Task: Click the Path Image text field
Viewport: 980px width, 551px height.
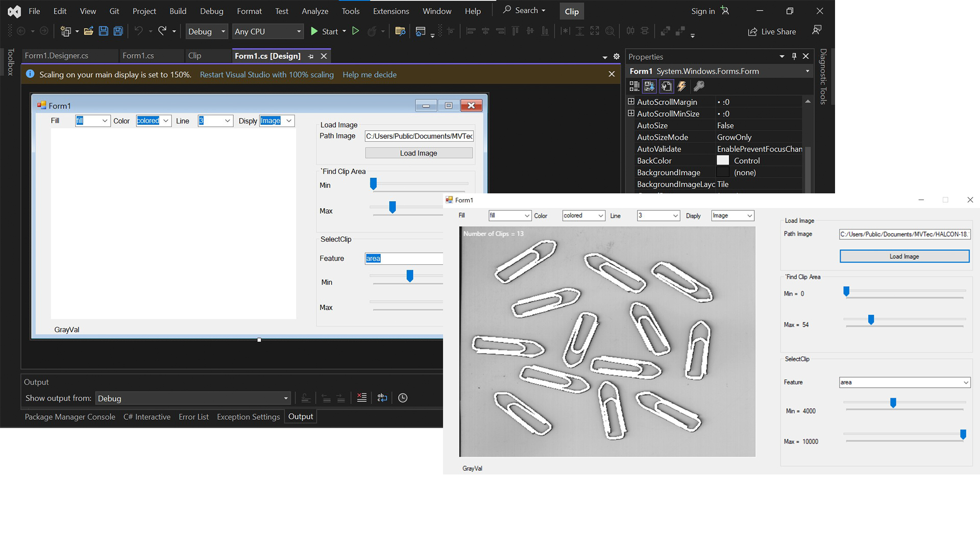Action: point(904,234)
